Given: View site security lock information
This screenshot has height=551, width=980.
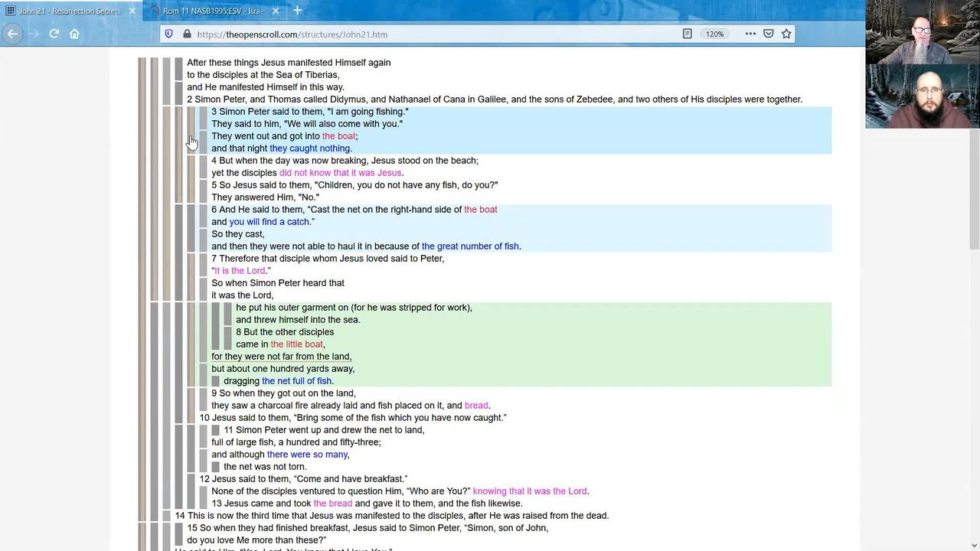Looking at the screenshot, I should coord(186,34).
